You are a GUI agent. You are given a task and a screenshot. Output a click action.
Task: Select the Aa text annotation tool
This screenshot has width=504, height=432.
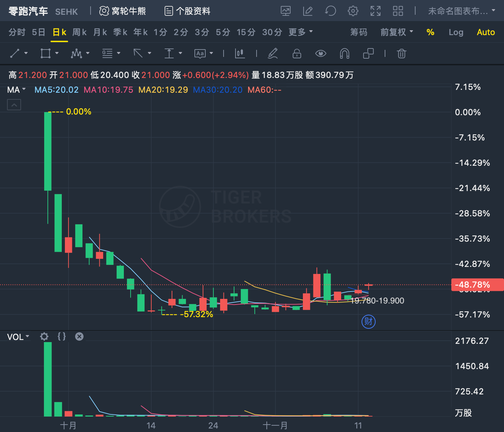[200, 53]
